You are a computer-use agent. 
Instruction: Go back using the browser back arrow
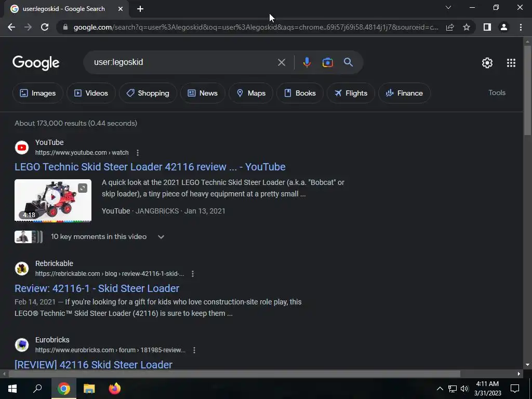tap(11, 27)
